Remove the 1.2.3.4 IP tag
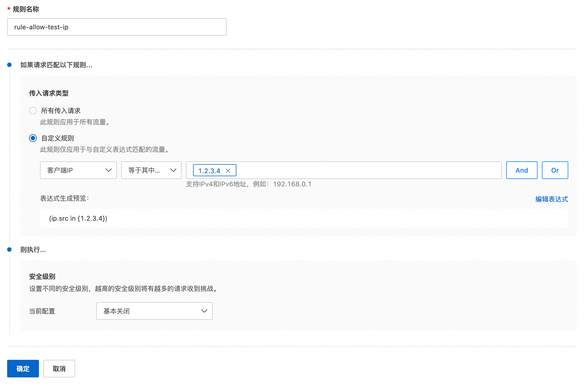The image size is (588, 387). coord(228,171)
